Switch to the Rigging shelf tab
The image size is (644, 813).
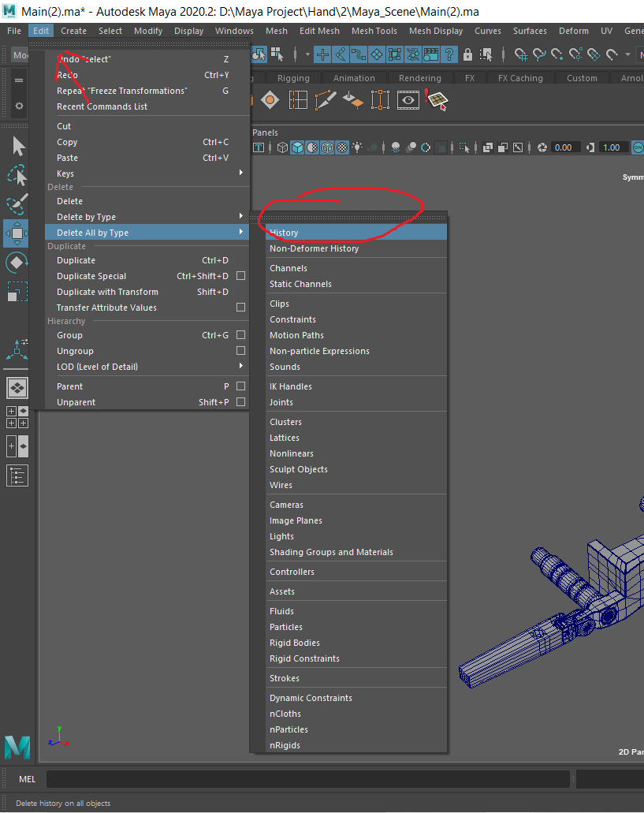[293, 78]
